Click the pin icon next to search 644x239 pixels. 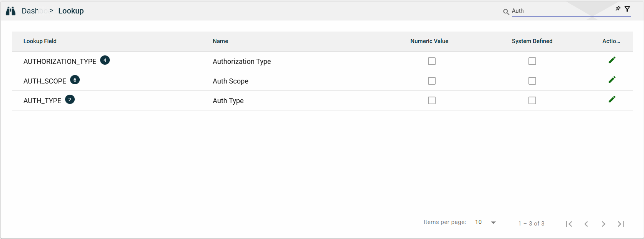[x=618, y=8]
